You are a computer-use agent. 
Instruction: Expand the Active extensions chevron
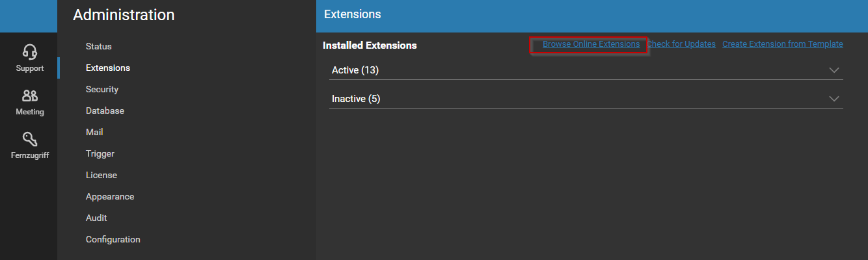834,70
